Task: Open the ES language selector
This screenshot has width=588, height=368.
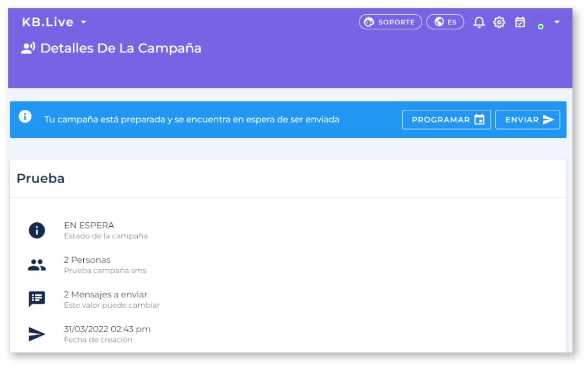Action: tap(445, 22)
